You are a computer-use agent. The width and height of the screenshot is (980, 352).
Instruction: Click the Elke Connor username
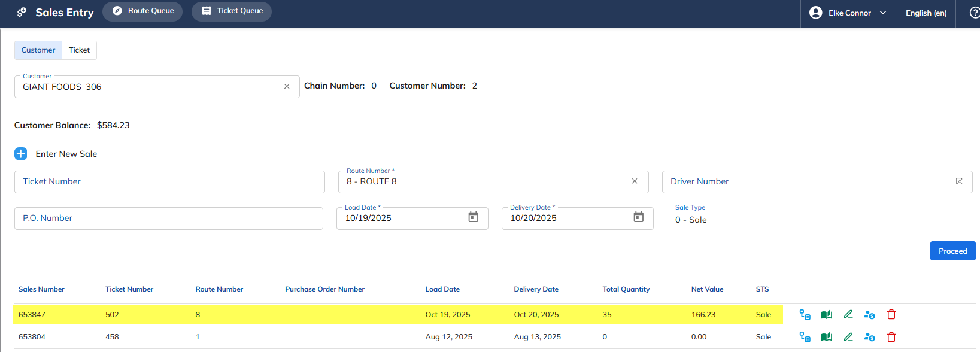pyautogui.click(x=849, y=13)
